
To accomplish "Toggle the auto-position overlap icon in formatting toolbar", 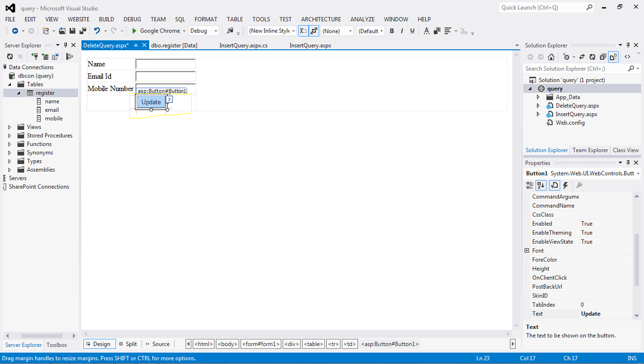I will coord(314,31).
